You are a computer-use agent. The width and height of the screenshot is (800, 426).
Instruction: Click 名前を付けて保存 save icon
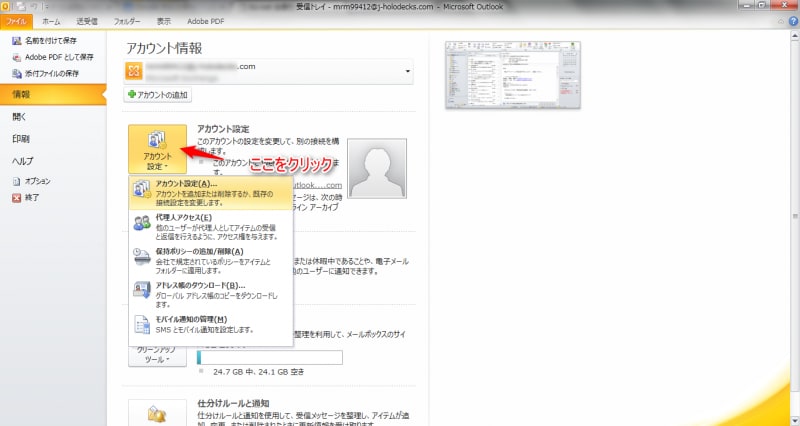point(17,41)
